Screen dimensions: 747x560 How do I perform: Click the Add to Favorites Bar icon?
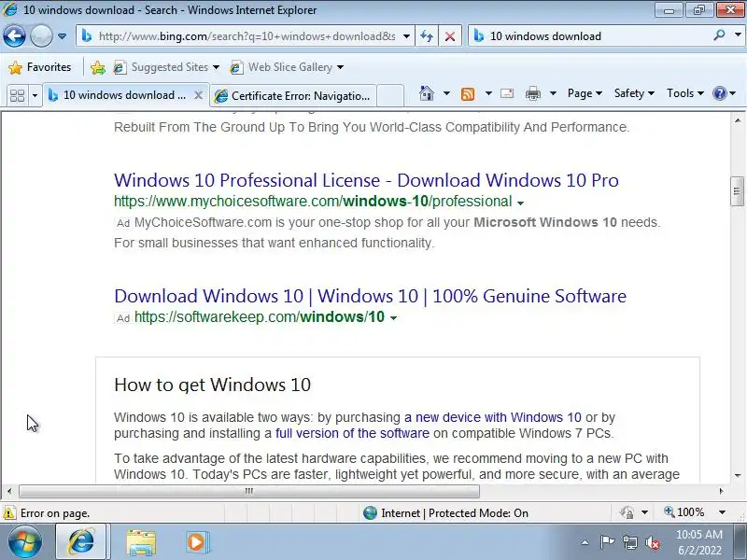point(98,67)
